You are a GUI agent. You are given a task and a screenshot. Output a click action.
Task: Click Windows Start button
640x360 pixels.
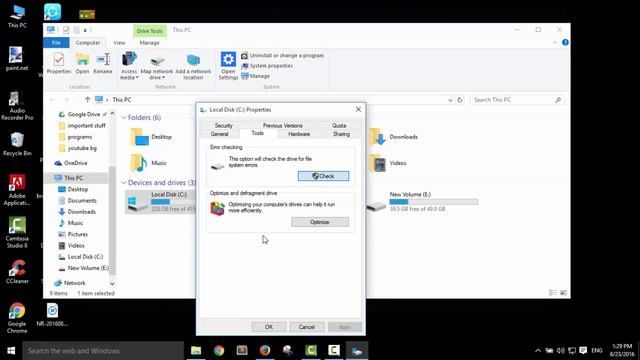(11, 351)
